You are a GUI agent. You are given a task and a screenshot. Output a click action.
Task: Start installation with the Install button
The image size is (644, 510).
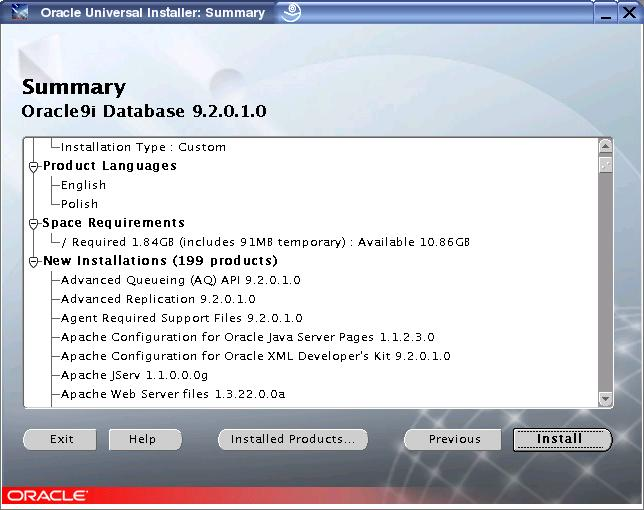(563, 439)
